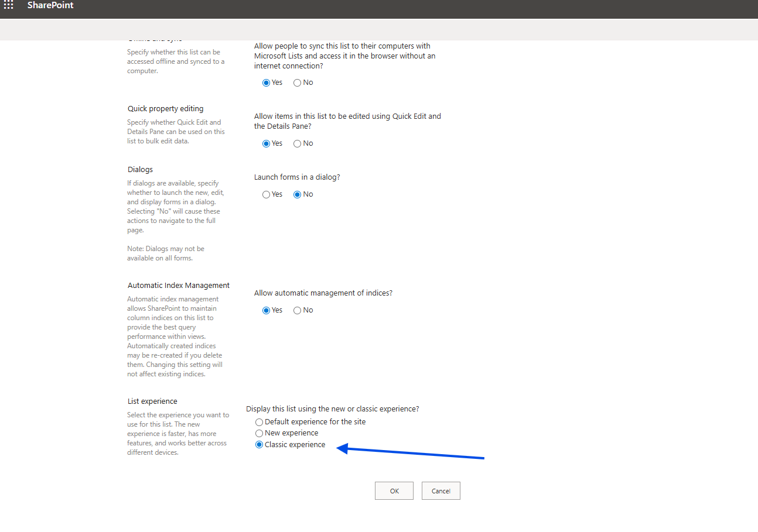Allow automatic management of indices with Yes
The image size is (758, 532).
(267, 311)
